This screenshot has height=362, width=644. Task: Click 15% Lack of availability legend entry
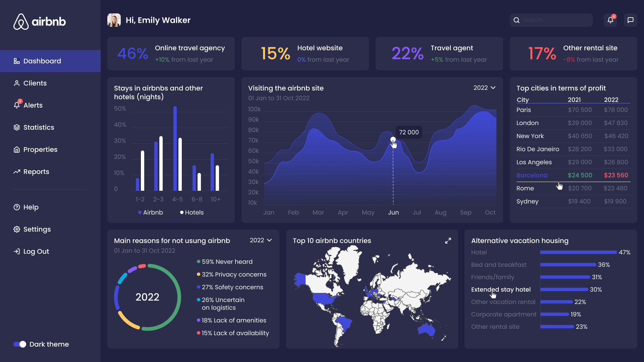233,333
